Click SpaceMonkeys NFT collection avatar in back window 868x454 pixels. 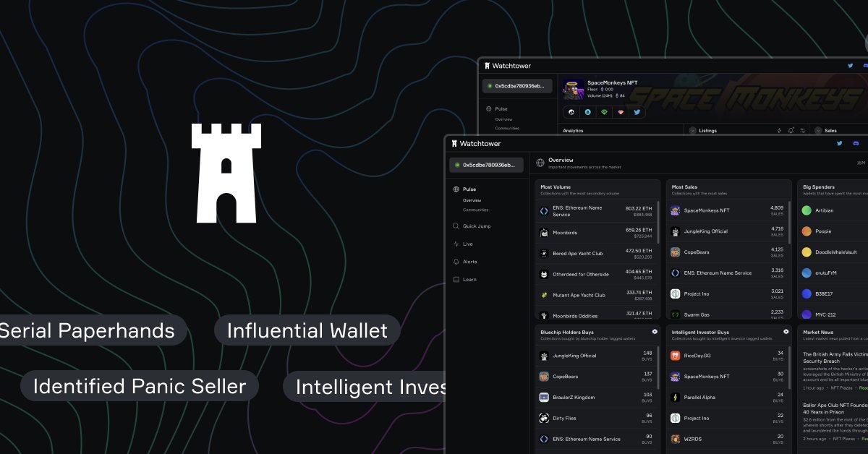pos(574,87)
